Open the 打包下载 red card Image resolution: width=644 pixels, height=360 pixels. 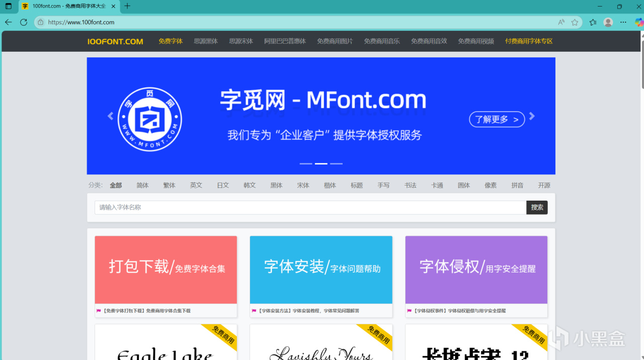[x=166, y=269]
